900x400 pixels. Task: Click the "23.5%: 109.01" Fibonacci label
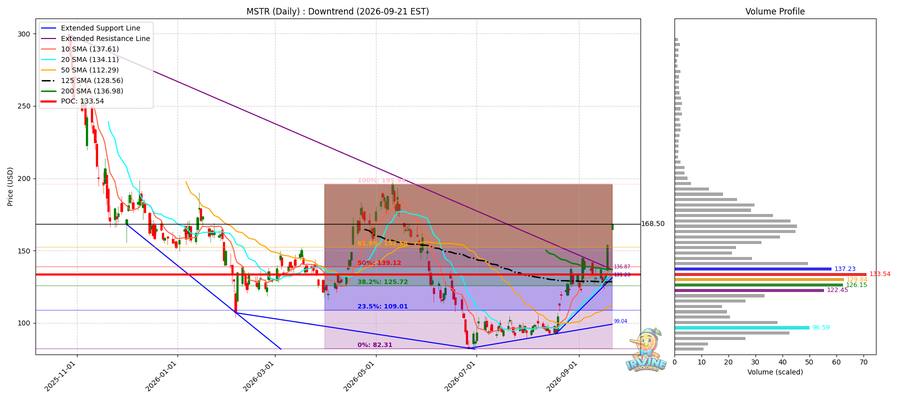[382, 307]
